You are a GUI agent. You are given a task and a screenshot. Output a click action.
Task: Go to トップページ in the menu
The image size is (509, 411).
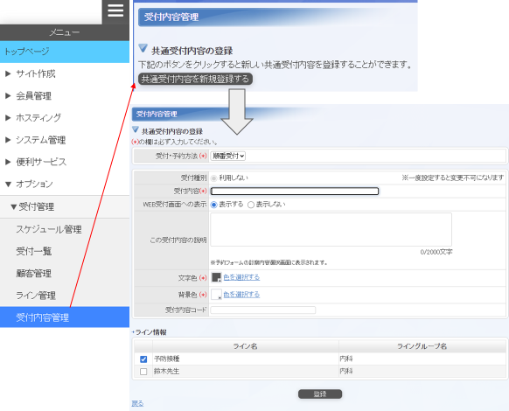(65, 52)
